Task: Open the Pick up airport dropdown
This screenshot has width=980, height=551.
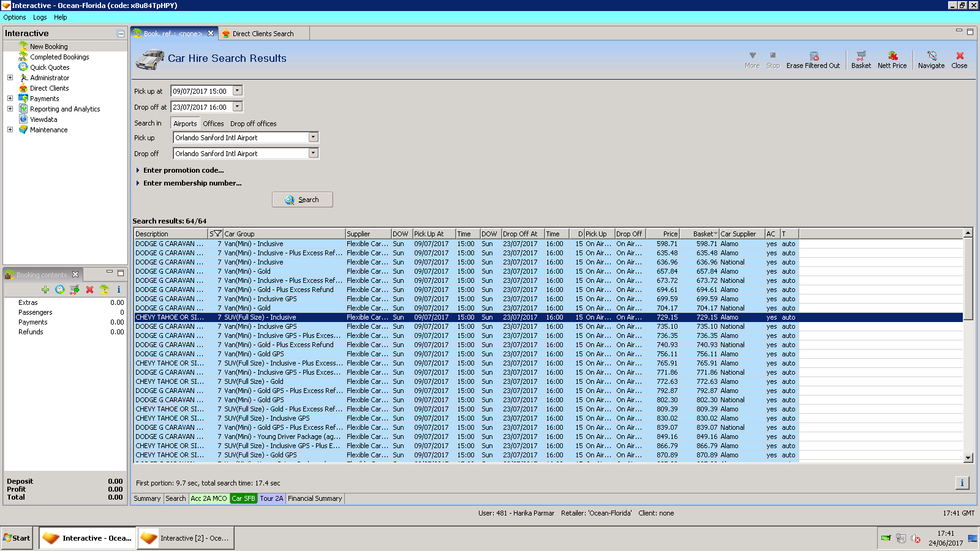Action: 313,138
